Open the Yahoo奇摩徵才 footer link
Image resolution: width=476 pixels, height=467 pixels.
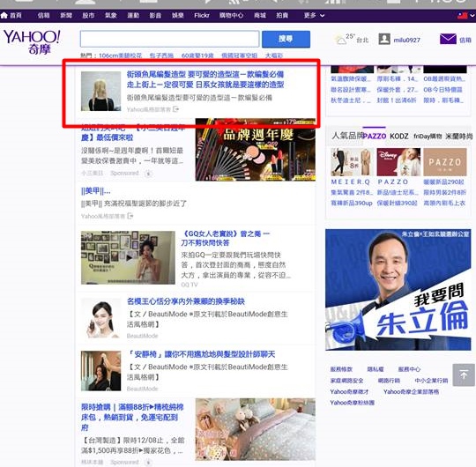[349, 392]
